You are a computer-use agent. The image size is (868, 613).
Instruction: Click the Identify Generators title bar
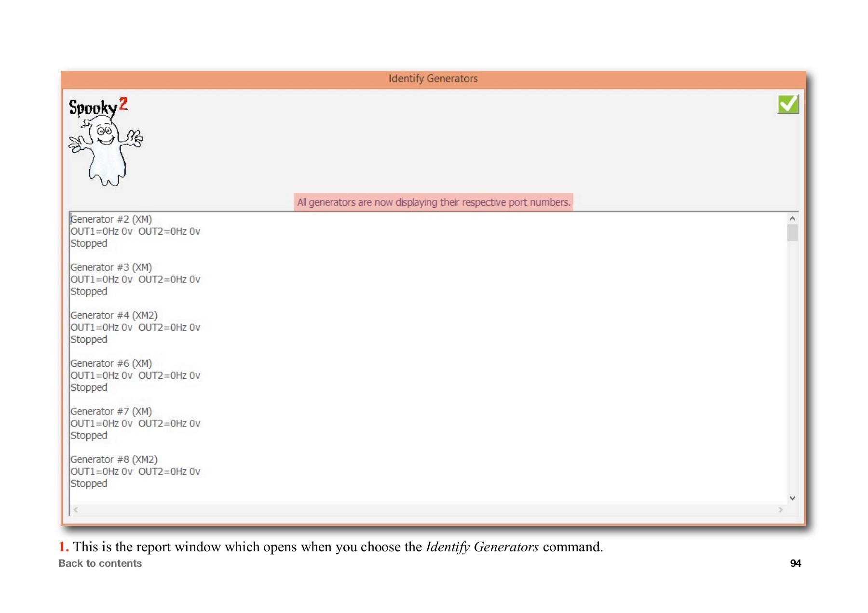tap(433, 79)
